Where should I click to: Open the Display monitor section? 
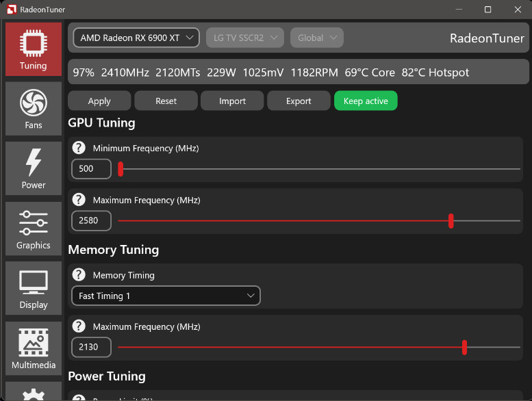tap(33, 288)
